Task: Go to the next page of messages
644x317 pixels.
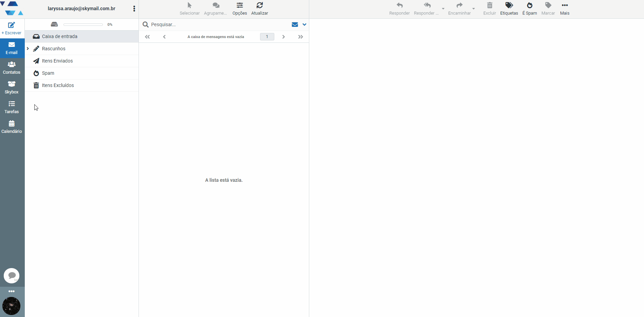Action: [283, 37]
